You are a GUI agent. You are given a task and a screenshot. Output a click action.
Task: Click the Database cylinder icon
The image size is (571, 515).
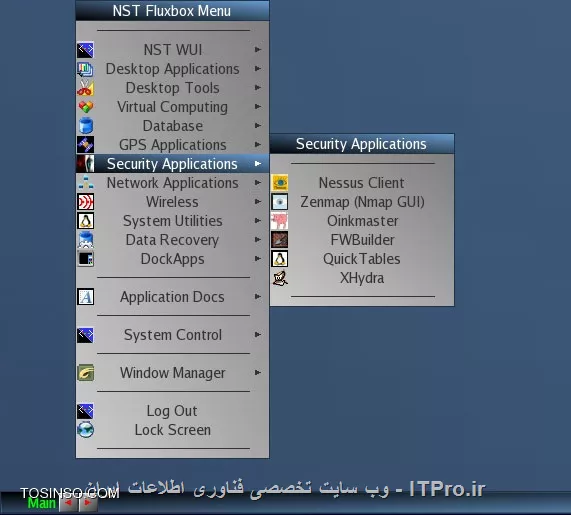pyautogui.click(x=86, y=126)
